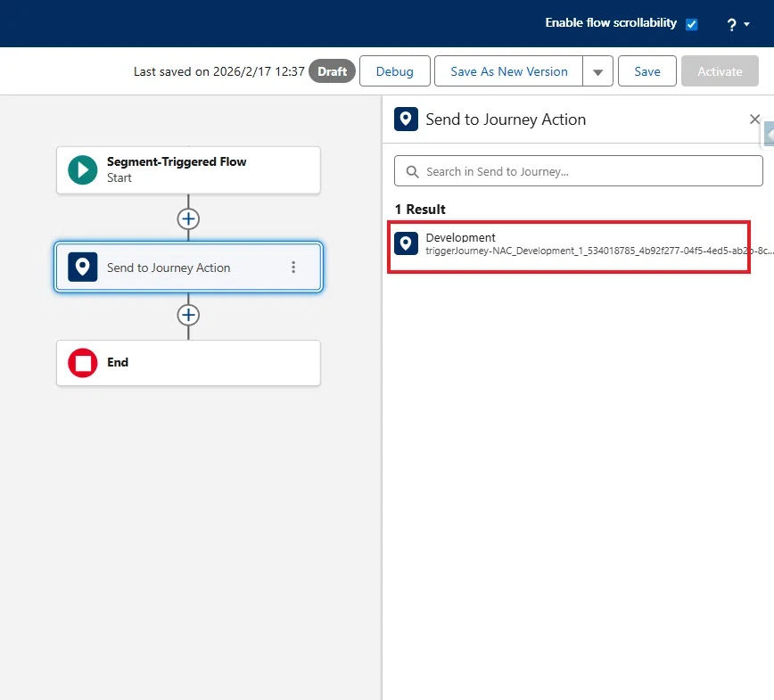Viewport: 774px width, 700px height.
Task: Add element above the End node
Action: (188, 315)
